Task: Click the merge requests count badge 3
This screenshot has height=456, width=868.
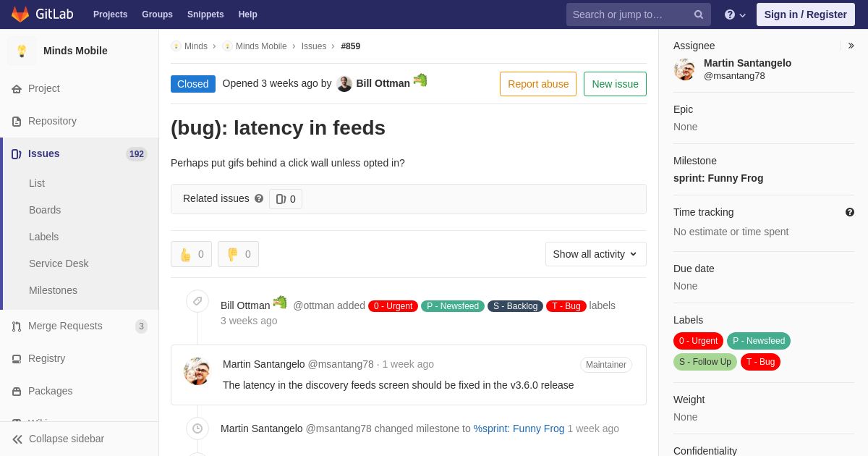Action: [x=141, y=326]
